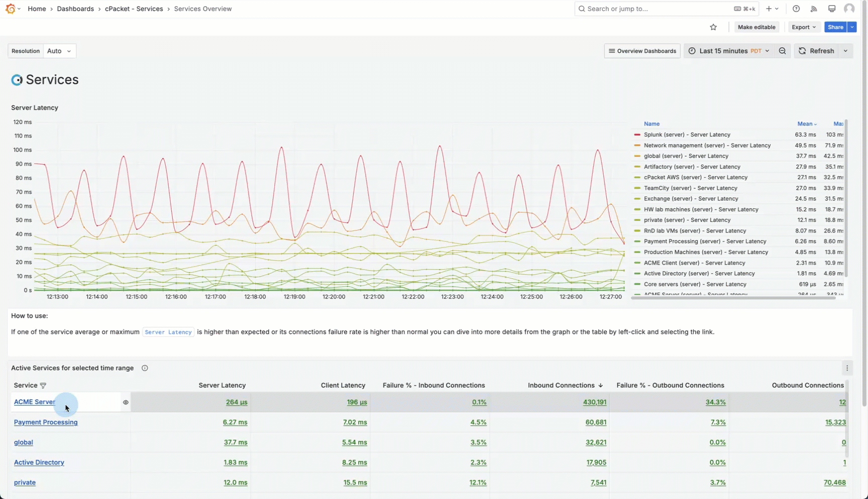Image resolution: width=868 pixels, height=499 pixels.
Task: Open the Payment Processing service link
Action: (46, 422)
